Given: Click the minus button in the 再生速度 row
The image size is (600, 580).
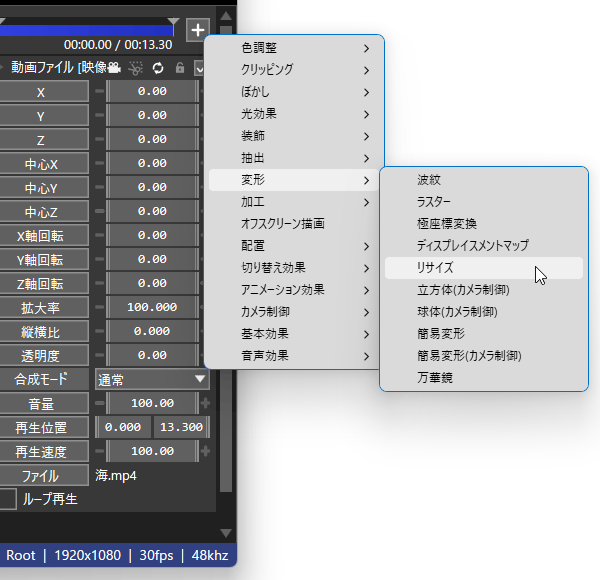Looking at the screenshot, I should 99,451.
